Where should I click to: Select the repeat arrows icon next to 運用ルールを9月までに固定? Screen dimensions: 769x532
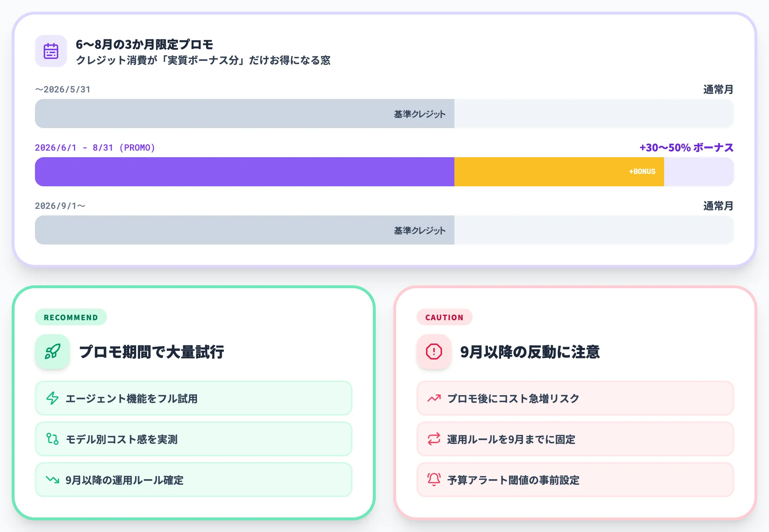click(x=433, y=439)
